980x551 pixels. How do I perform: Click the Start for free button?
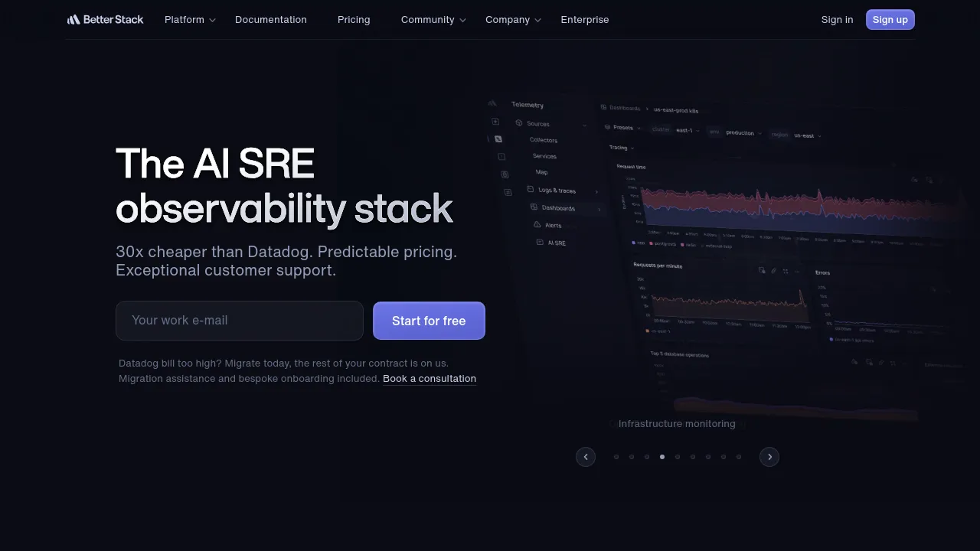pos(429,321)
